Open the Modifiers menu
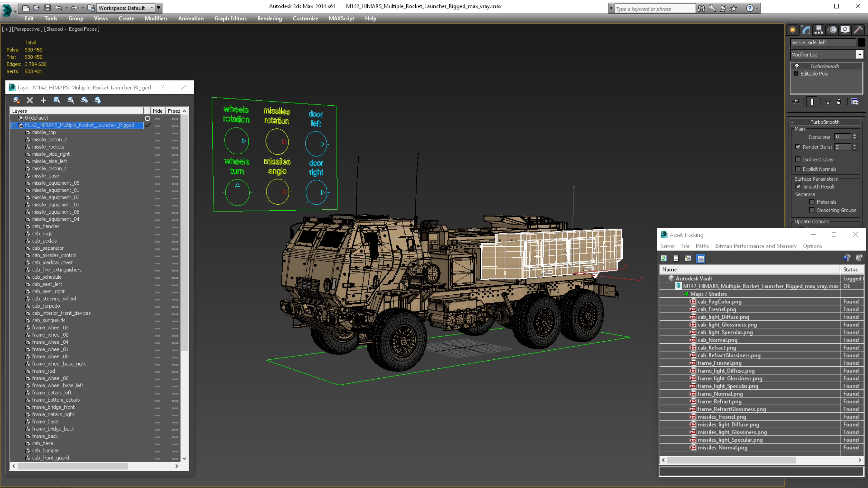 point(156,18)
